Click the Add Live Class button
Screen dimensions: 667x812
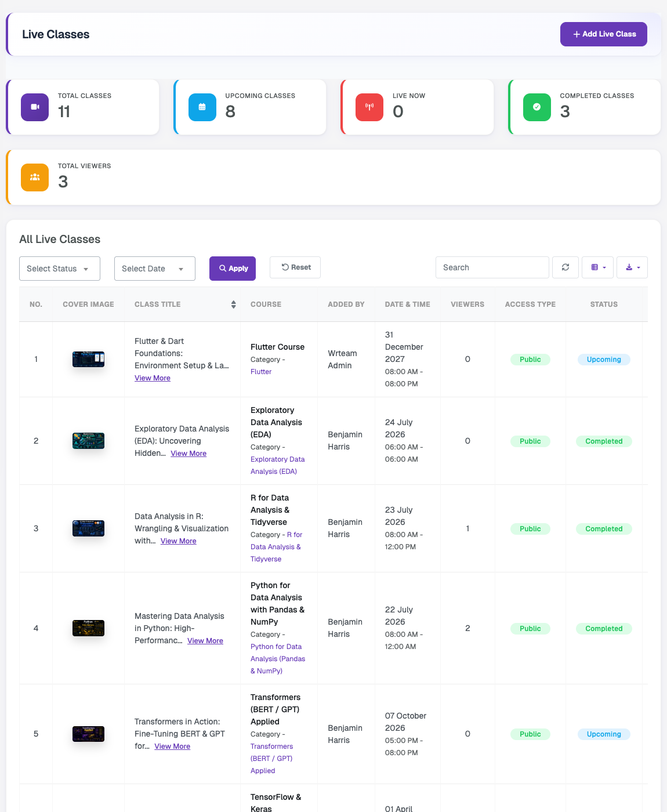coord(604,34)
